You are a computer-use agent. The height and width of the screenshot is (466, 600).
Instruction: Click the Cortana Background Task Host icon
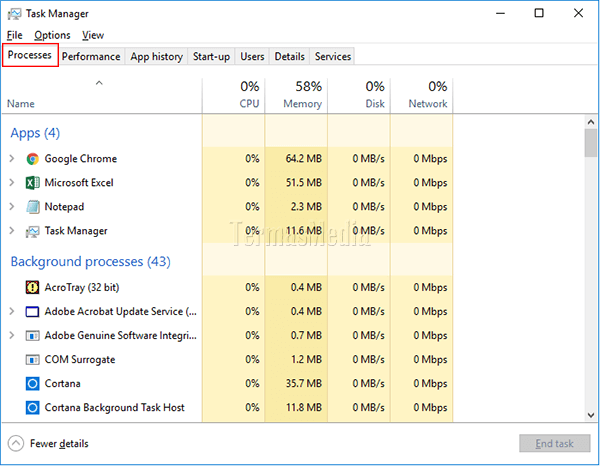pos(33,407)
